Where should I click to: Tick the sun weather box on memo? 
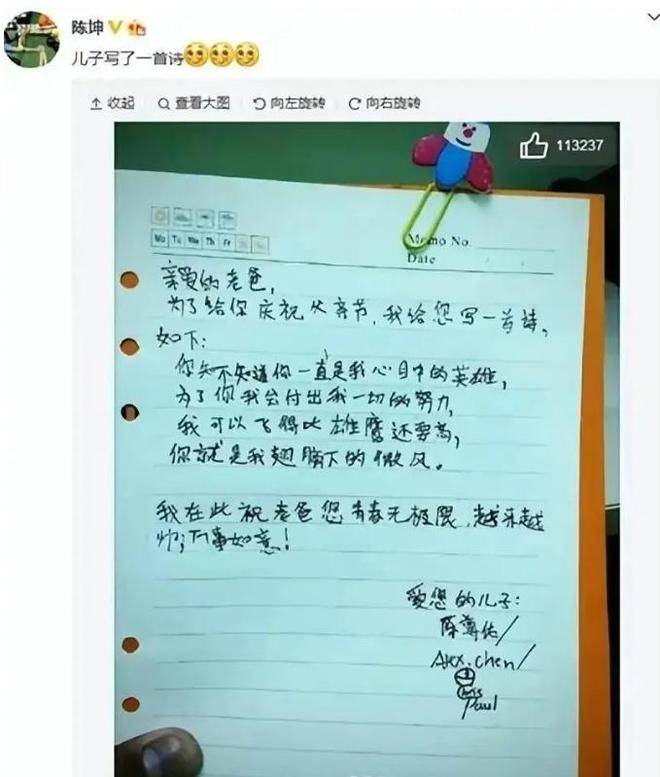pyautogui.click(x=160, y=216)
